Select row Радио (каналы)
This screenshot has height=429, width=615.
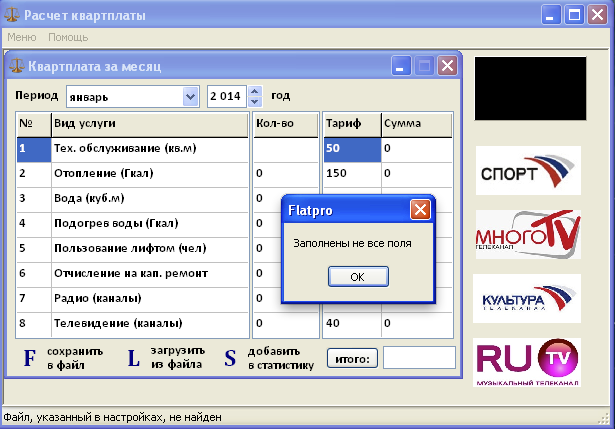(133, 300)
